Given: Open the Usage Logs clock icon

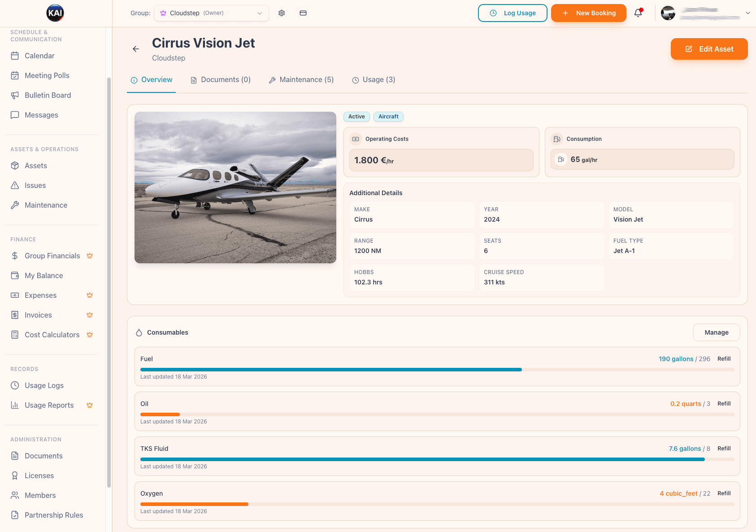Looking at the screenshot, I should coord(15,385).
